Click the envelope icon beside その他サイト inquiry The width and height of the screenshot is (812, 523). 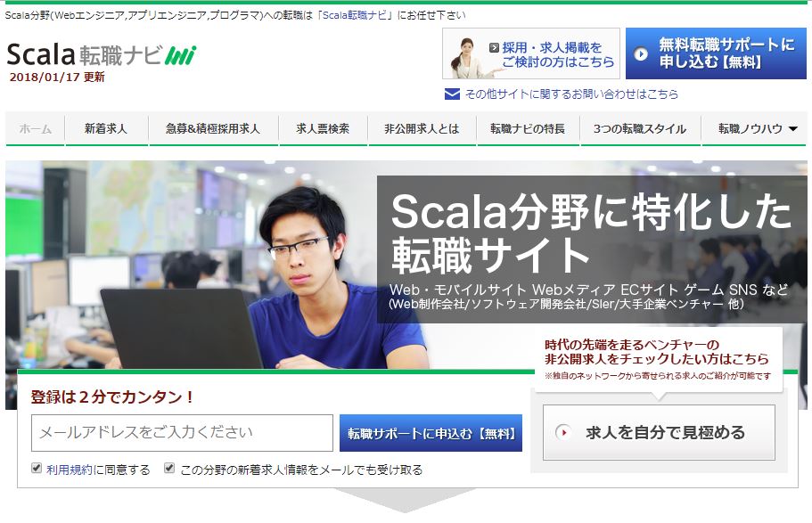pyautogui.click(x=452, y=94)
